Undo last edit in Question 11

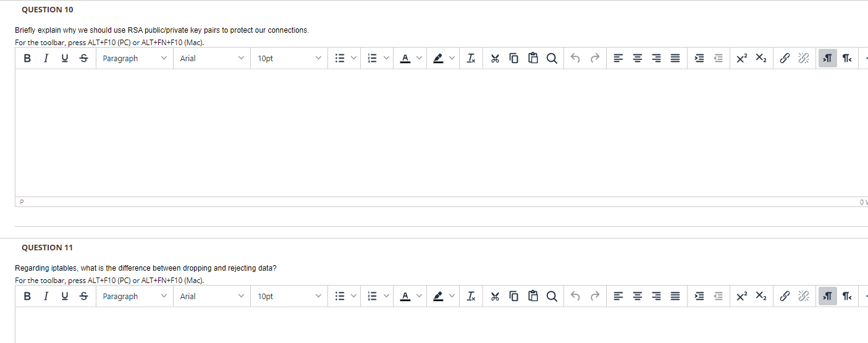[575, 296]
